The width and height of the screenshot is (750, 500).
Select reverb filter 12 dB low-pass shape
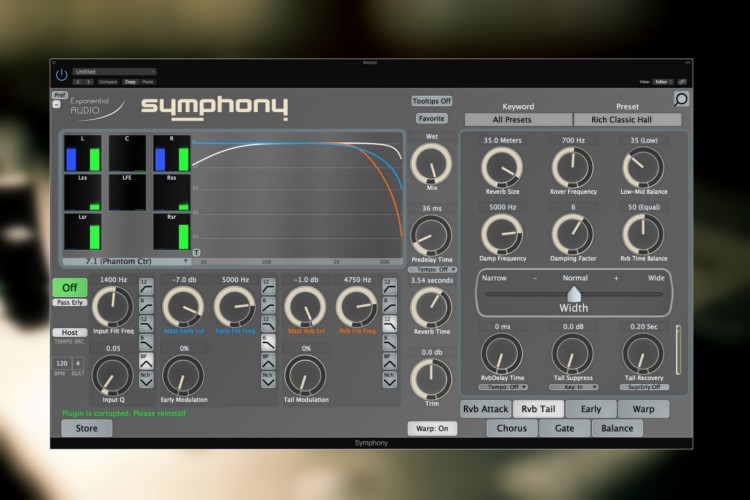(389, 324)
